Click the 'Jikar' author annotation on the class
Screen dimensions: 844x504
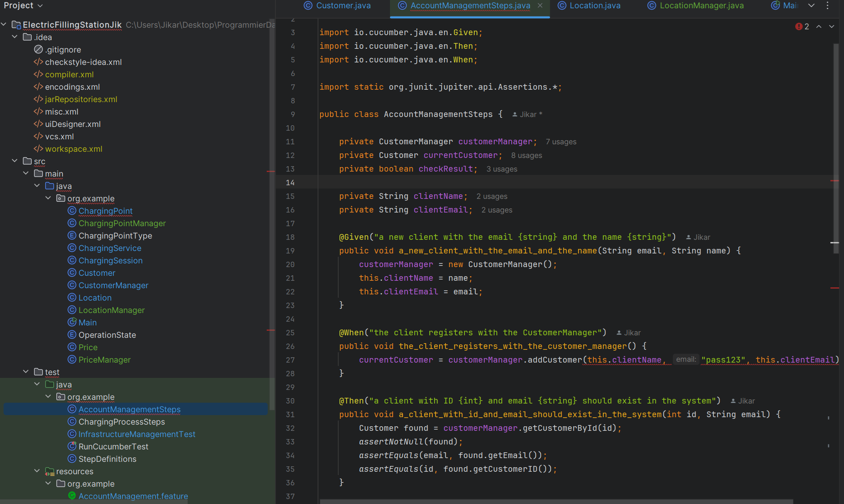coord(528,114)
